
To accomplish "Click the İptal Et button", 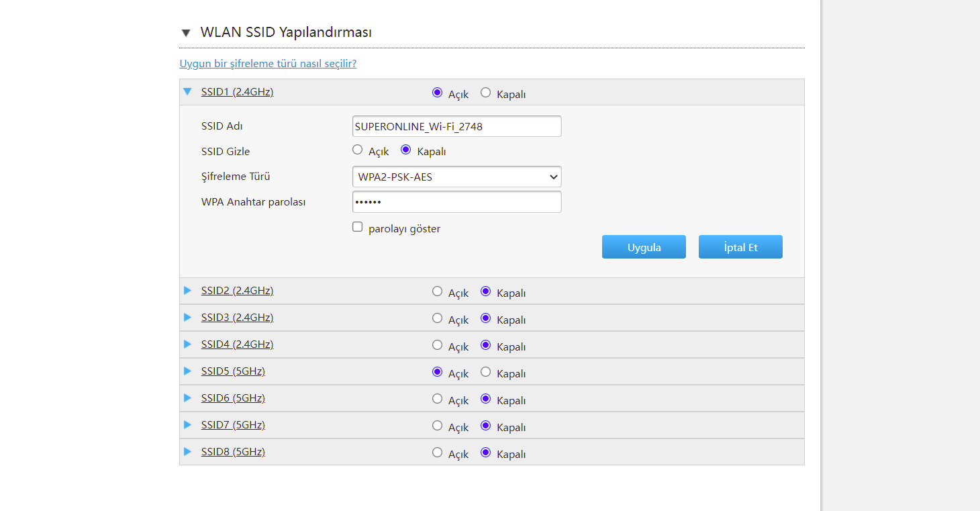I will pos(740,247).
